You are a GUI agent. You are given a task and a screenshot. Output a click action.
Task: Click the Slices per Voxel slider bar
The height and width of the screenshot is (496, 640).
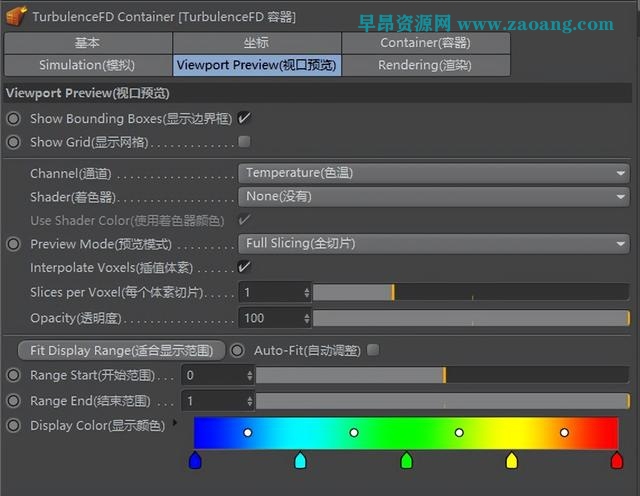(471, 292)
